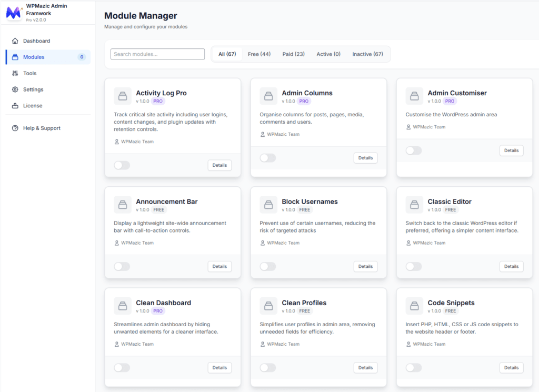This screenshot has width=539, height=392.
Task: Open Details for Activity Log Pro
Action: coord(219,165)
